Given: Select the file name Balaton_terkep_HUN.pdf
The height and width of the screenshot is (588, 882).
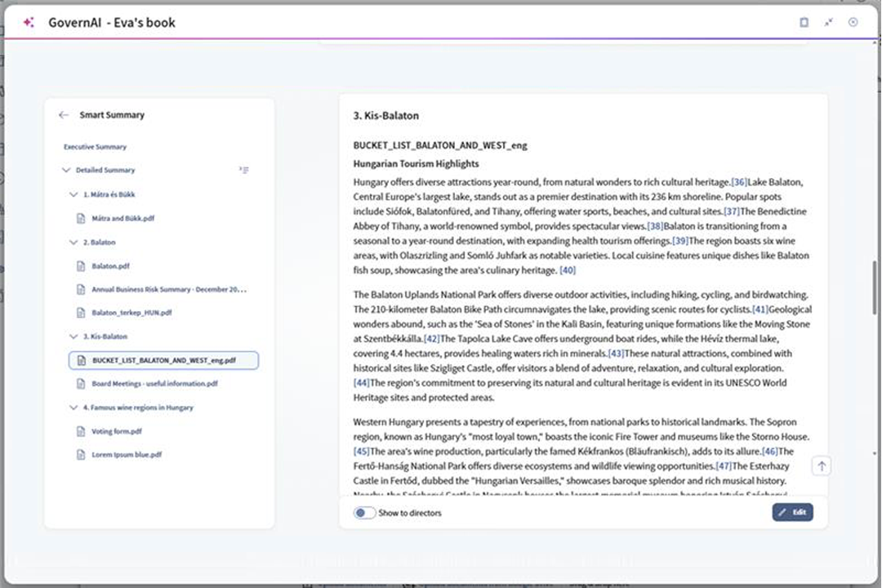Looking at the screenshot, I should (131, 312).
